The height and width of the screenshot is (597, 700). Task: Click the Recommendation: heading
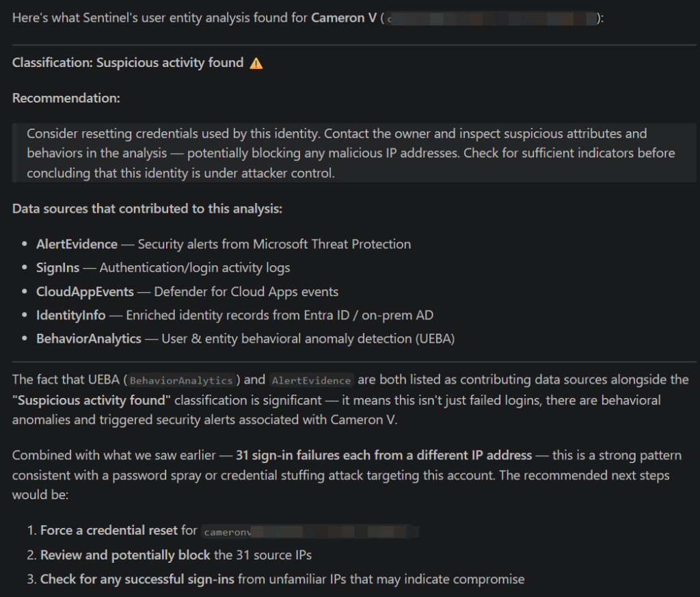66,98
